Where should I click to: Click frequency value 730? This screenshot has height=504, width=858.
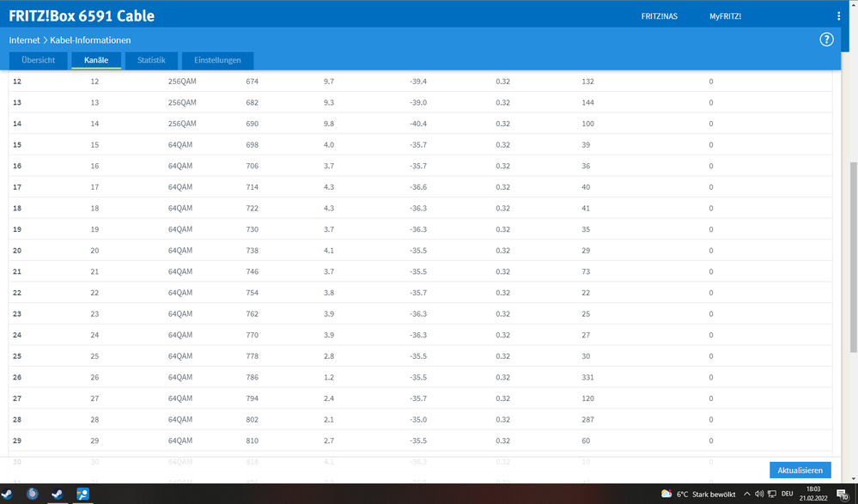[x=253, y=229]
